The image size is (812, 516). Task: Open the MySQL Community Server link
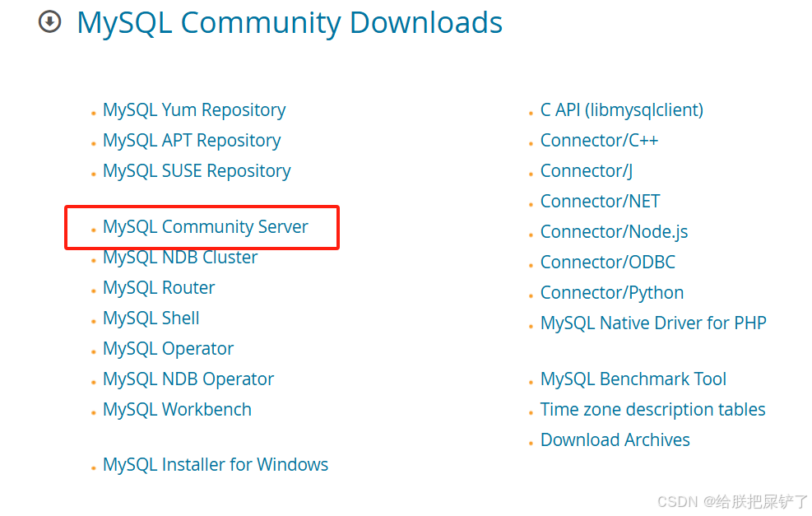pyautogui.click(x=205, y=227)
